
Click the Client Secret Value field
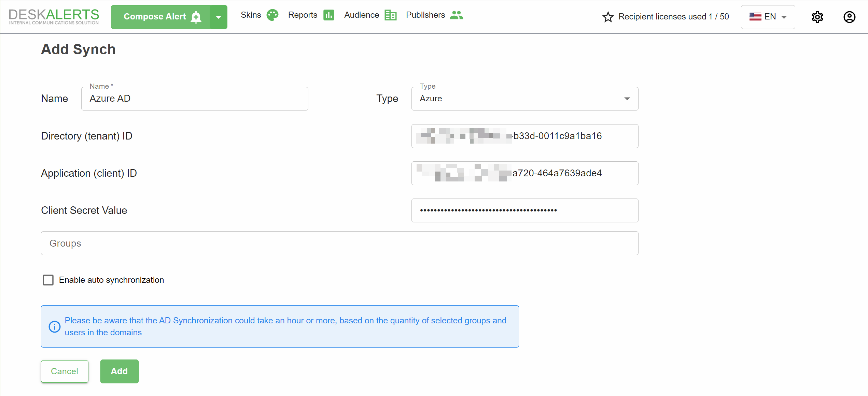(x=524, y=210)
